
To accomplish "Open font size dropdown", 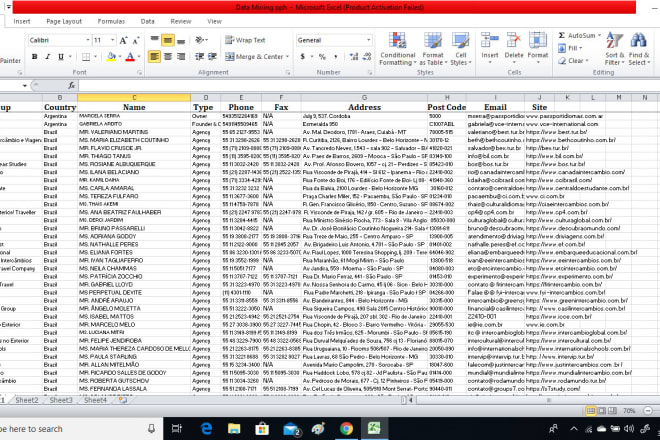I will tap(112, 40).
